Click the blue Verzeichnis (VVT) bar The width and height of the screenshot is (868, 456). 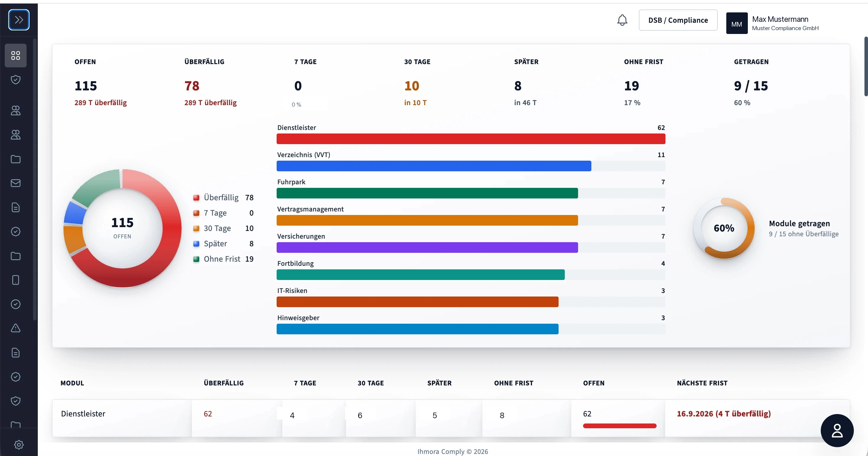click(434, 166)
